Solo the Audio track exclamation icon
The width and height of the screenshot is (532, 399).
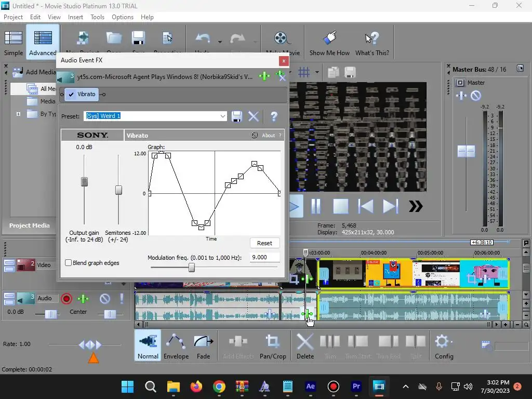[122, 299]
